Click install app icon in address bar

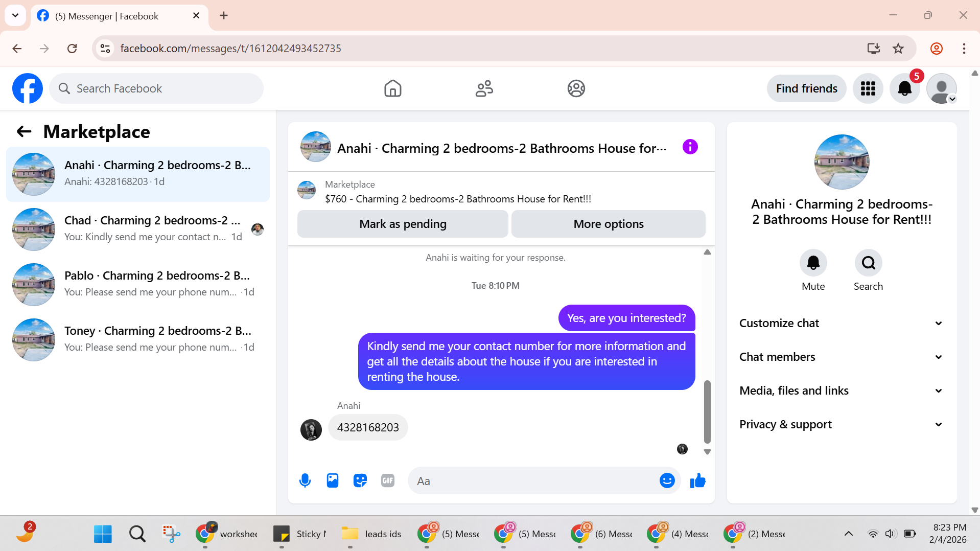pyautogui.click(x=873, y=49)
